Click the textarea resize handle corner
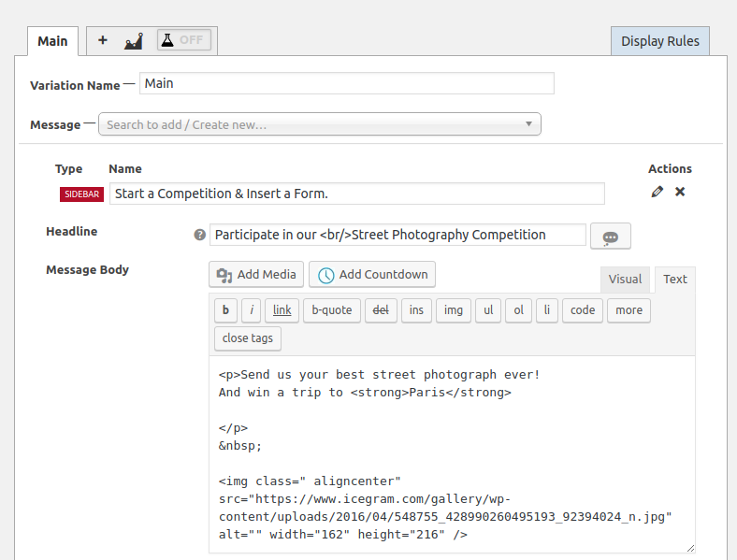 [690, 548]
